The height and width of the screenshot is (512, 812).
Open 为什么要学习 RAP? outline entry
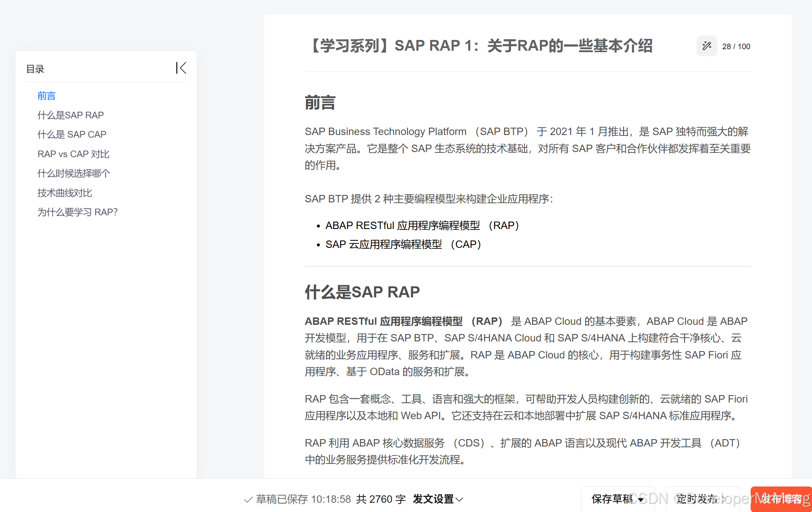tap(77, 212)
